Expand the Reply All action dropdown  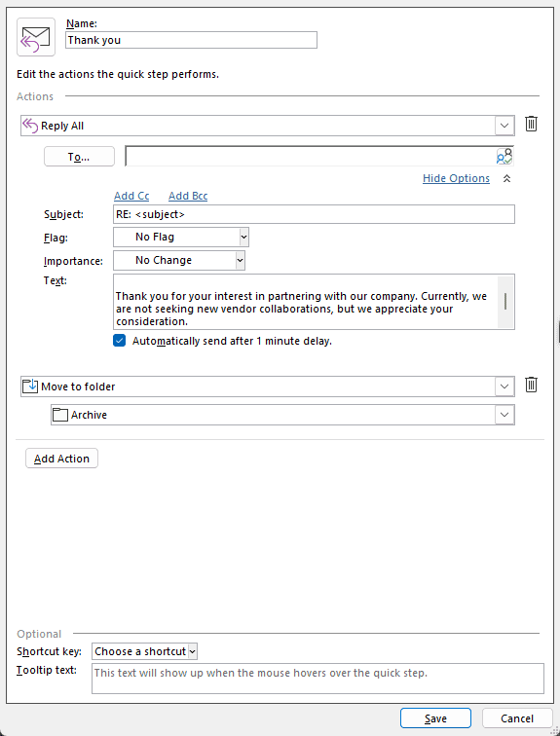coord(504,126)
